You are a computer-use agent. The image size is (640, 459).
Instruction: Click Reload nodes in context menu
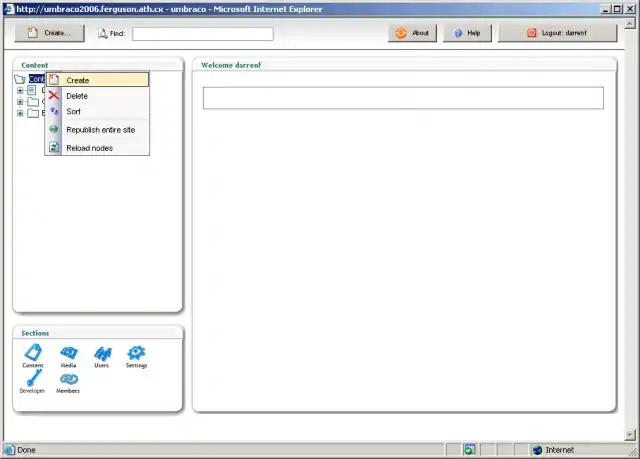89,148
